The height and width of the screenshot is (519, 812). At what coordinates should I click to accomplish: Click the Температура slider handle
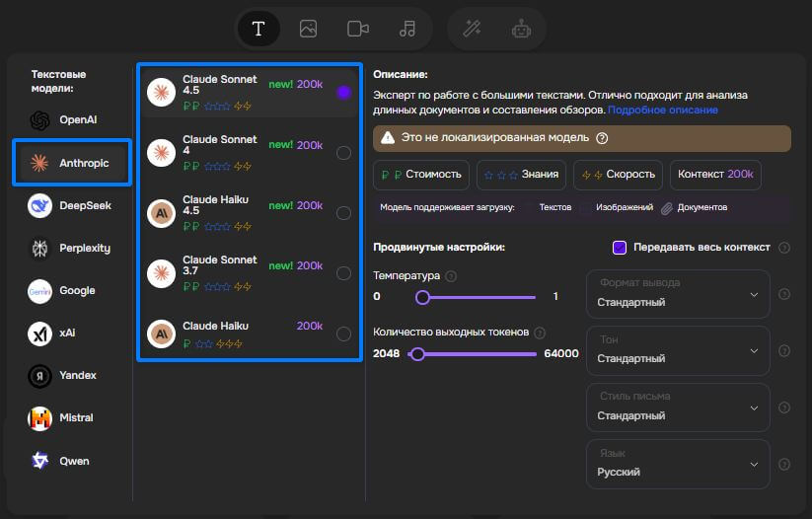pyautogui.click(x=422, y=297)
